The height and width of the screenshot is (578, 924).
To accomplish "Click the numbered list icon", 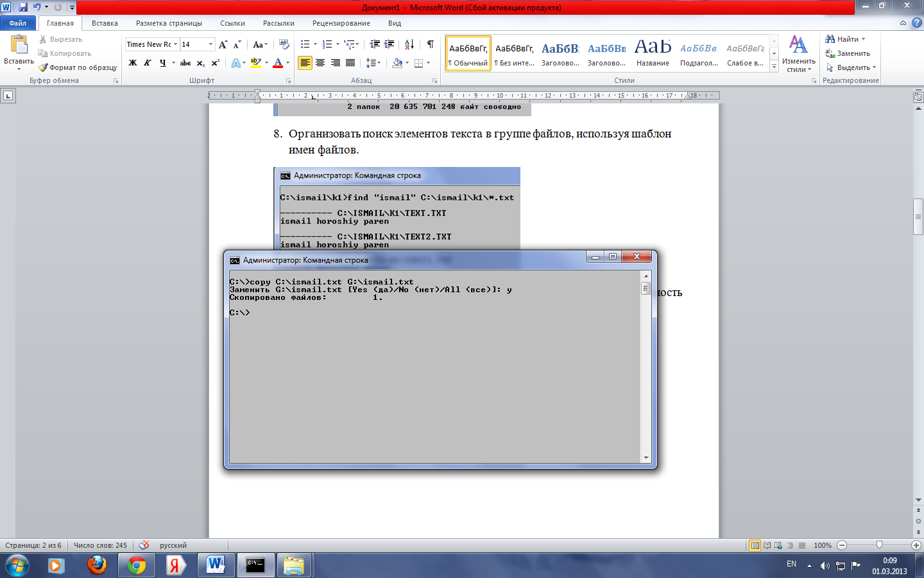I will 327,44.
